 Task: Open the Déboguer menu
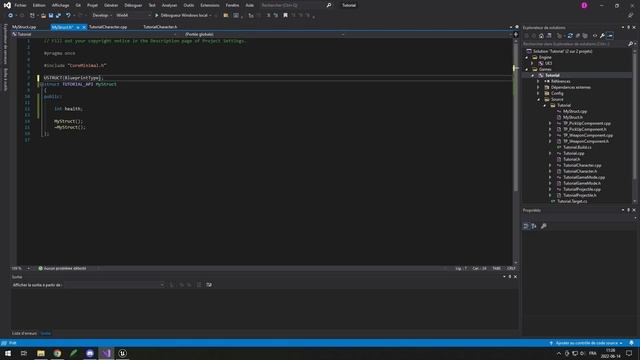click(x=133, y=5)
